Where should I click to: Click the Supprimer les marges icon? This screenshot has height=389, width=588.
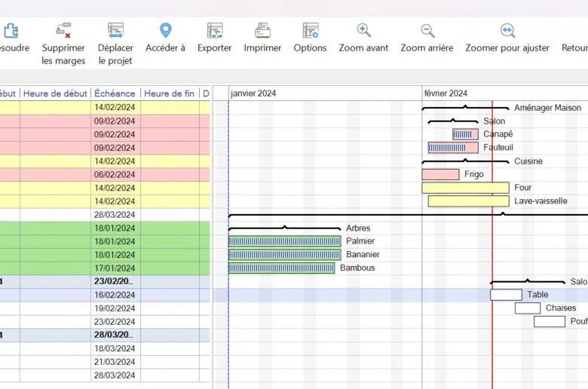[63, 31]
